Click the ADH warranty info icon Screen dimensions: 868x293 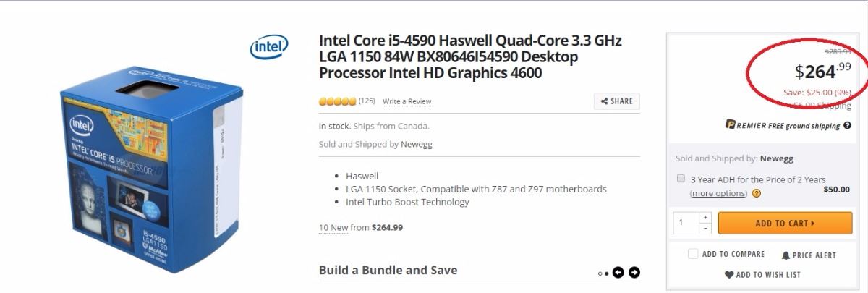pyautogui.click(x=757, y=193)
